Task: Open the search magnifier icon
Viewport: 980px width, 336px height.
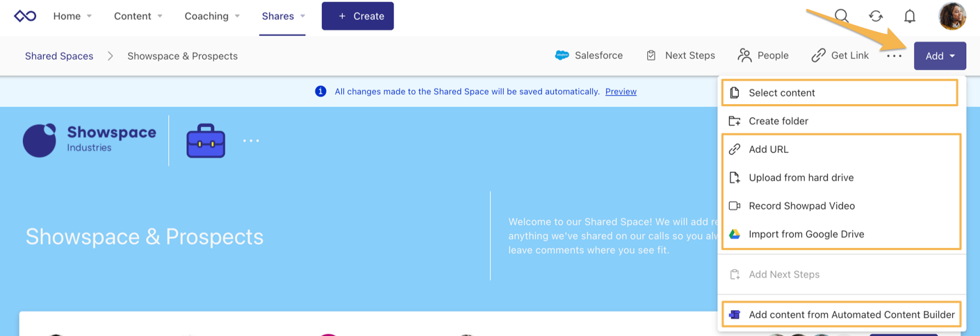Action: 841,16
